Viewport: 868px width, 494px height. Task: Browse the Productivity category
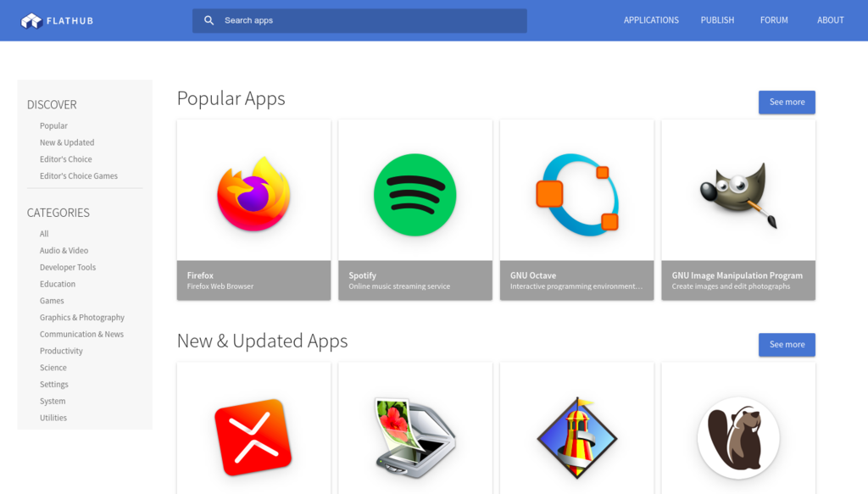pyautogui.click(x=61, y=351)
